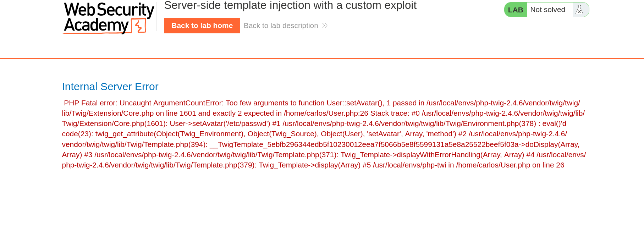Click the lightning bolt icon in logo
Screen dimensions: 644x242
tap(139, 26)
